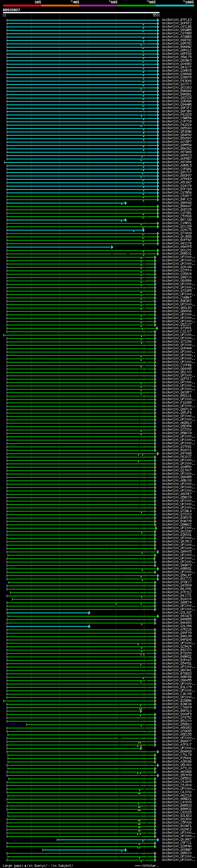The width and height of the screenshot is (197, 868).
Task: Select hit label UniRef100_P63037
Action: point(177,457)
